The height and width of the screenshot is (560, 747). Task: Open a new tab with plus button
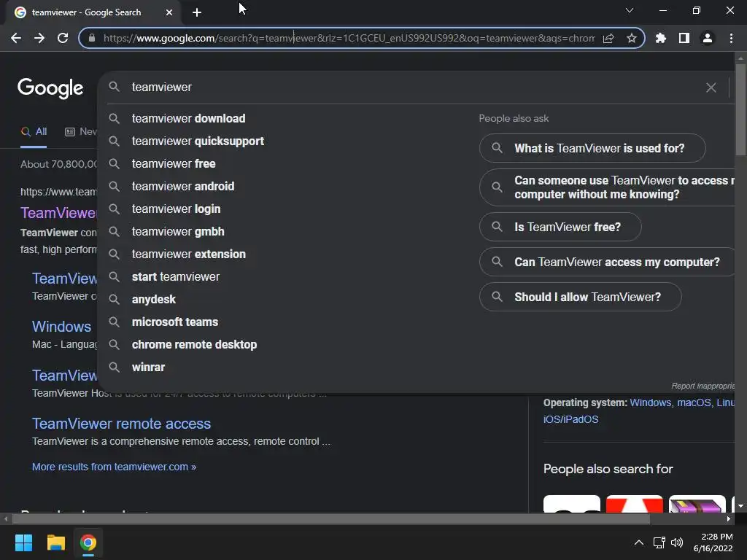point(197,12)
